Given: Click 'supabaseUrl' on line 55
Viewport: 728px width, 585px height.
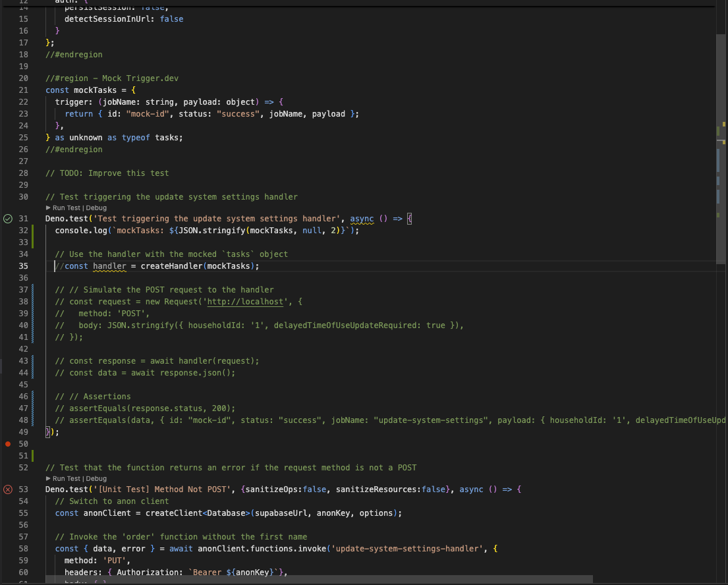Looking at the screenshot, I should tap(281, 513).
